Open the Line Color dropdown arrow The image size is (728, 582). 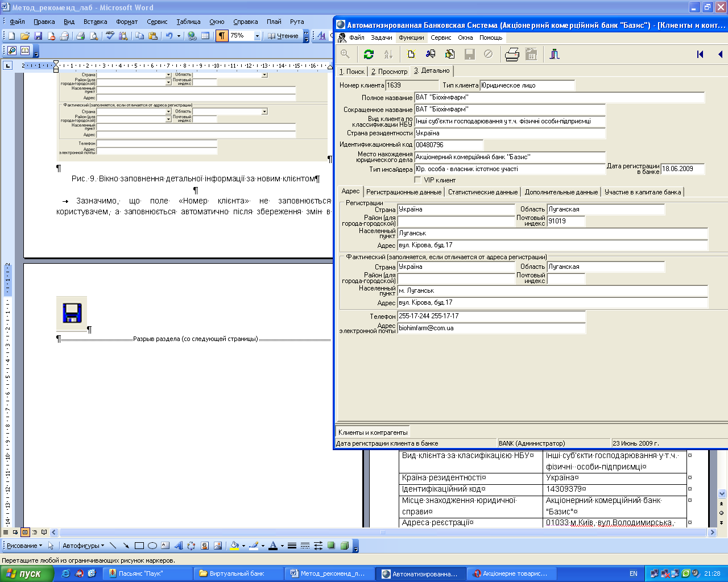pos(263,546)
